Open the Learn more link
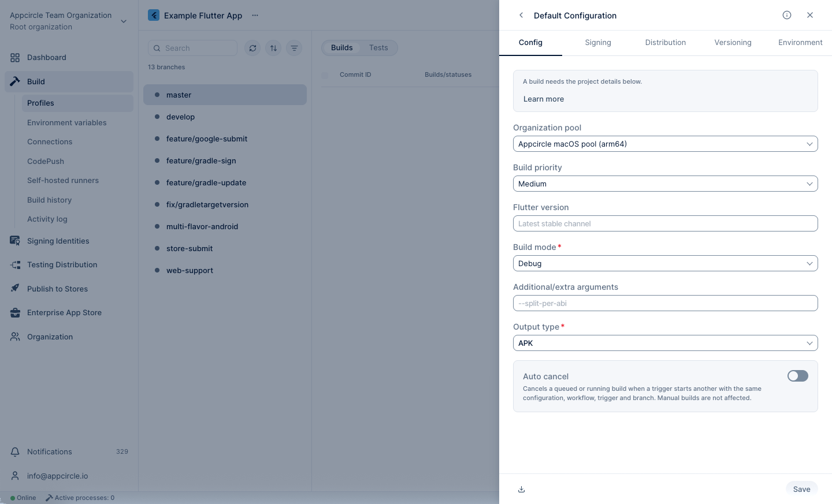Viewport: 832px width, 504px height. pos(544,99)
